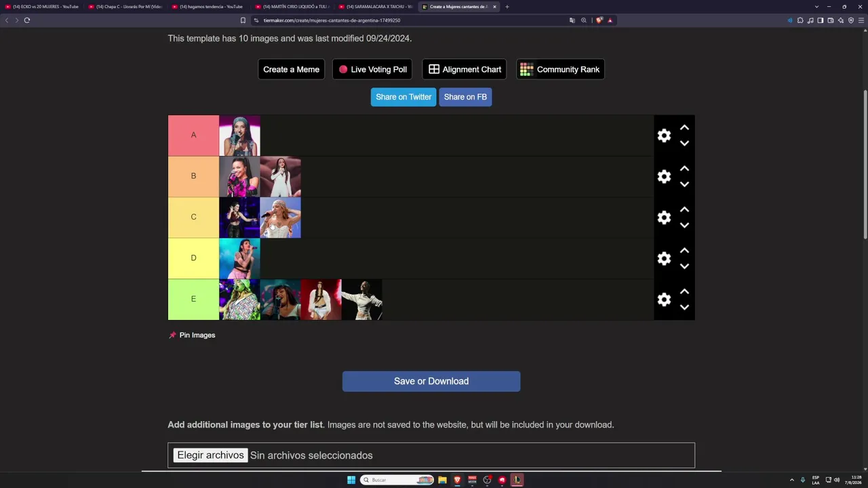Open the tab list dropdown arrow
Screen dimensions: 868x488
tap(816, 7)
